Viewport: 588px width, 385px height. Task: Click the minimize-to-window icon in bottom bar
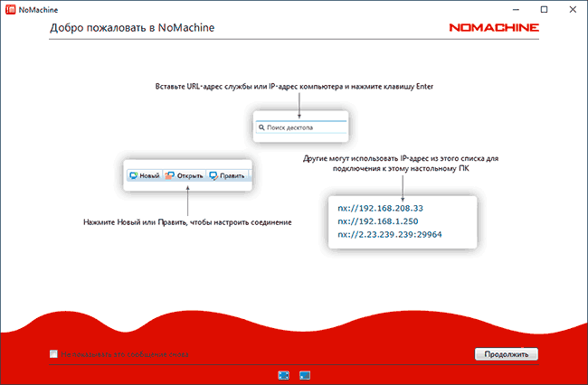[305, 375]
